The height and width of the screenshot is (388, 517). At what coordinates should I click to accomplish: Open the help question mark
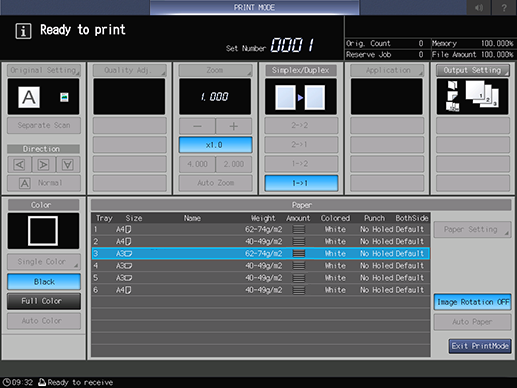coord(504,7)
